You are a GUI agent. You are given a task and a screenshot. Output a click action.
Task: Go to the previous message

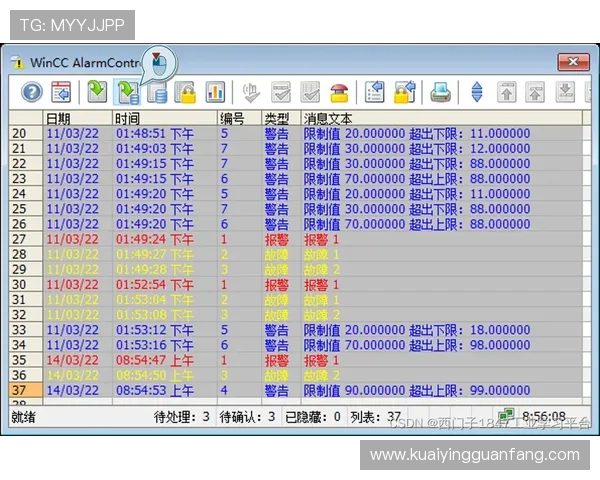click(x=535, y=92)
